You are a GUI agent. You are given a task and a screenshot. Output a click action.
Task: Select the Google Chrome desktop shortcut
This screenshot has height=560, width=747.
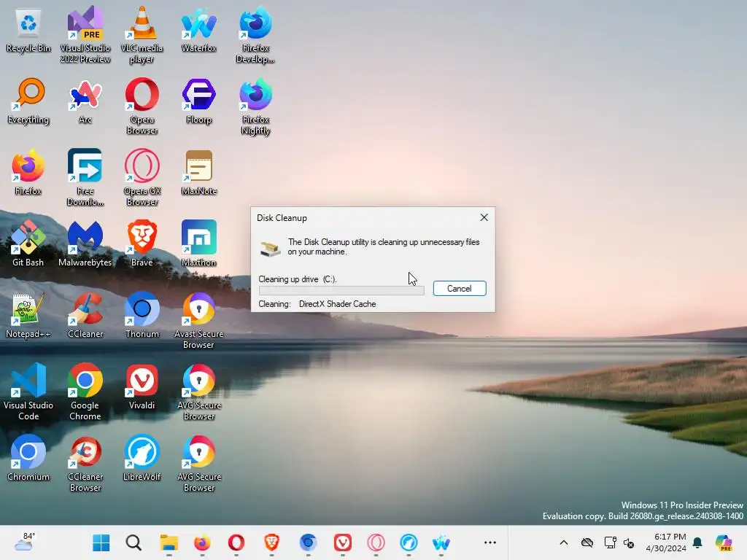[x=85, y=392]
